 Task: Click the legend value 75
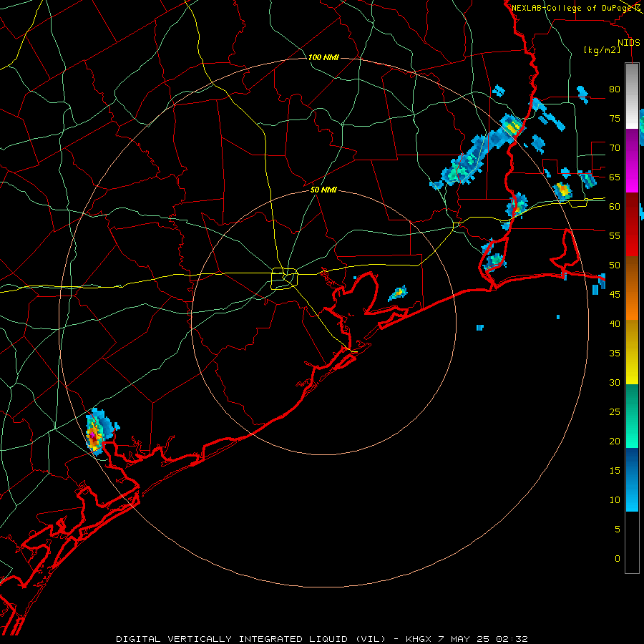pos(615,118)
